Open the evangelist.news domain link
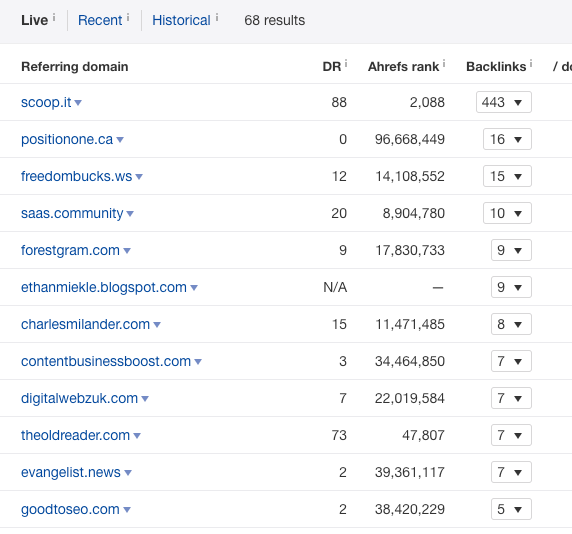The image size is (572, 534). click(70, 473)
